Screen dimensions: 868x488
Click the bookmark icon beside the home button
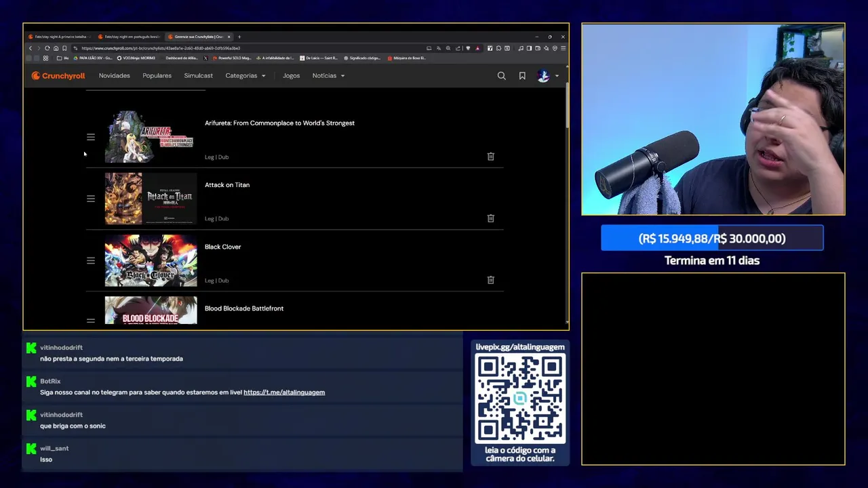64,48
